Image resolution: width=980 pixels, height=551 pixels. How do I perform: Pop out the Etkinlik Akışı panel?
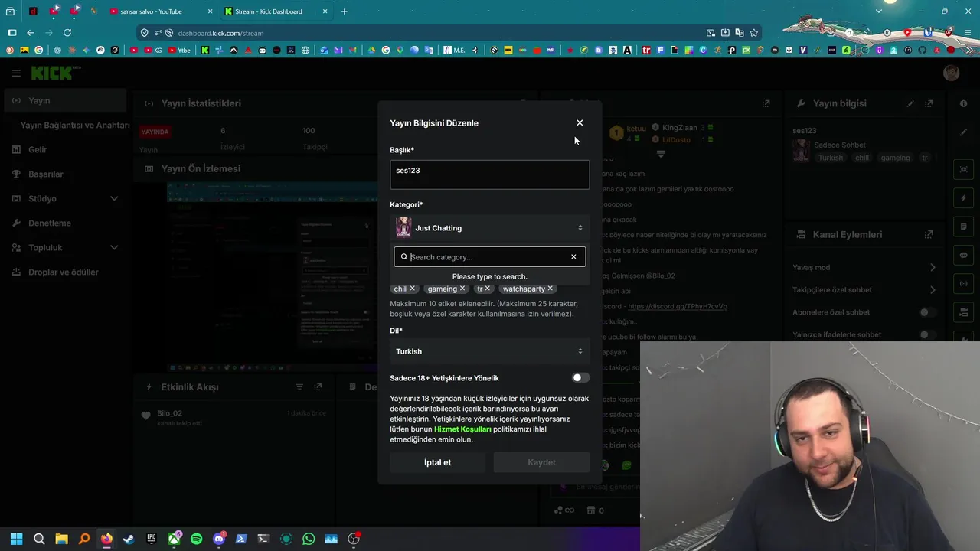click(318, 387)
